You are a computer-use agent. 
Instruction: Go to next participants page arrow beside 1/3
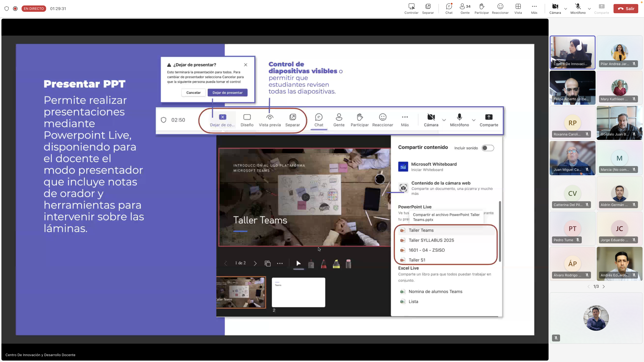point(603,287)
